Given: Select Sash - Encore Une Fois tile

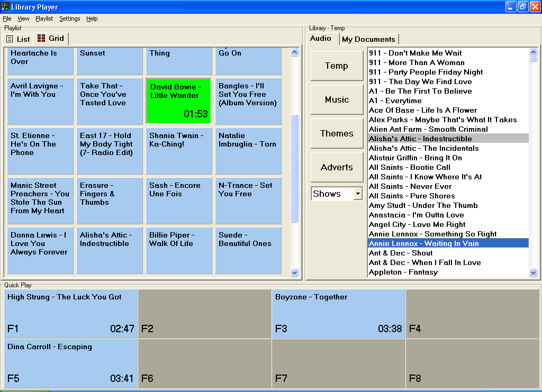Looking at the screenshot, I should point(179,200).
